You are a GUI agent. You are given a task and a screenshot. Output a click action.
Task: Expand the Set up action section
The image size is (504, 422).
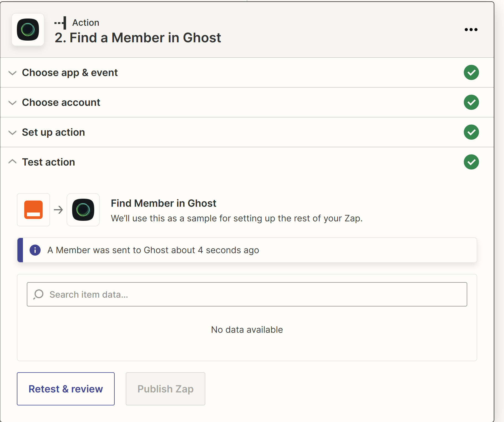click(12, 133)
